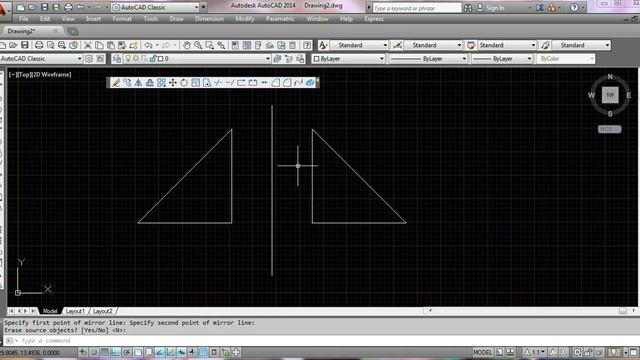Switch to the Layout1 tab
This screenshot has height=360, width=640.
[75, 311]
